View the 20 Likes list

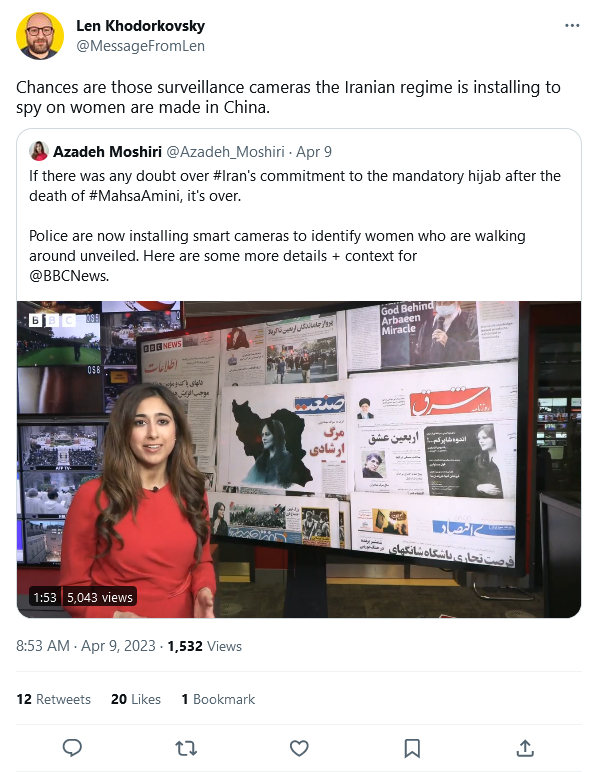coord(136,699)
